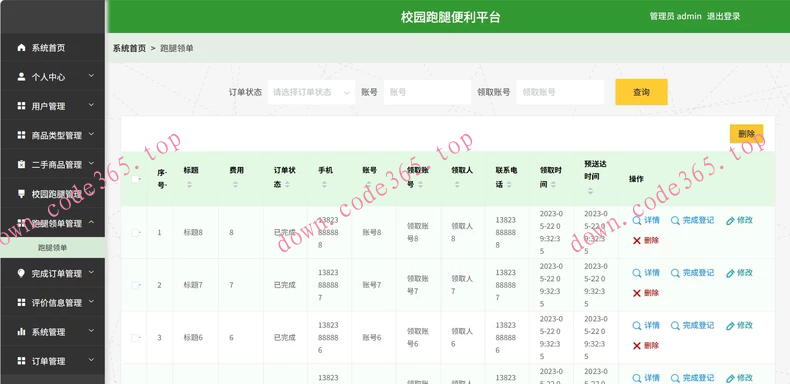Expand the 用户管理 menu chevron
The height and width of the screenshot is (384, 790).
[x=91, y=105]
